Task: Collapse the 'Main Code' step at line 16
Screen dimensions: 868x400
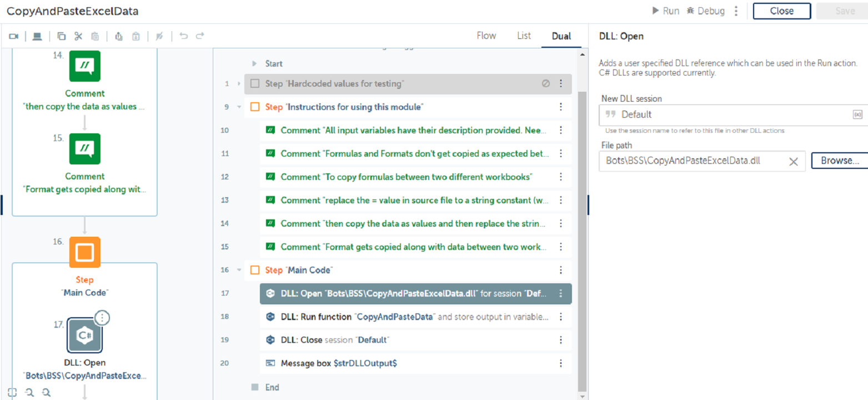Action: [239, 270]
